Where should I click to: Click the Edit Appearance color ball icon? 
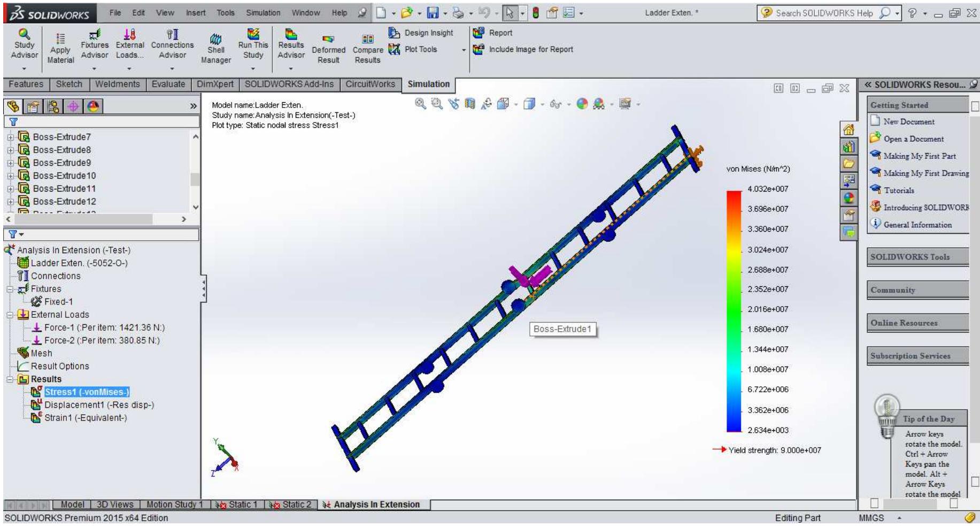(582, 104)
